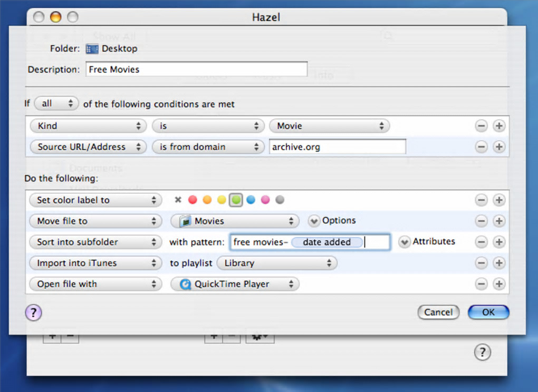Choose destination from the Movies folder dropdown
Screen dimensions: 538x392
click(x=235, y=221)
